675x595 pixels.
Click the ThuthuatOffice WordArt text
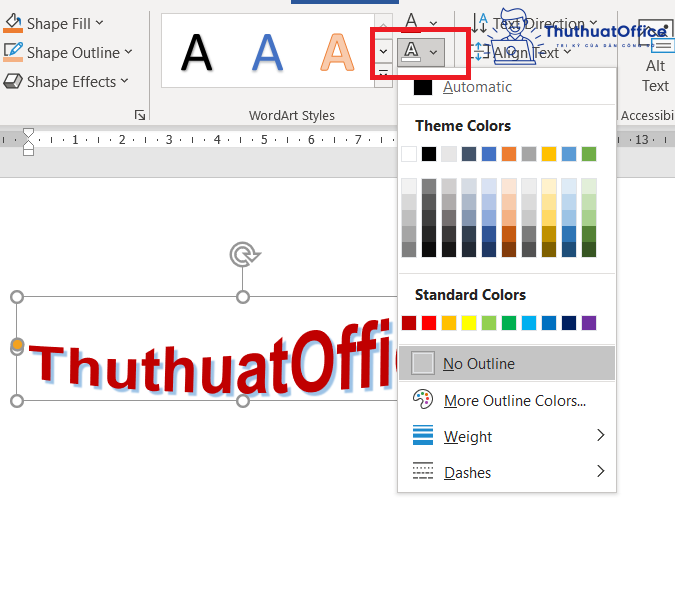tap(211, 359)
